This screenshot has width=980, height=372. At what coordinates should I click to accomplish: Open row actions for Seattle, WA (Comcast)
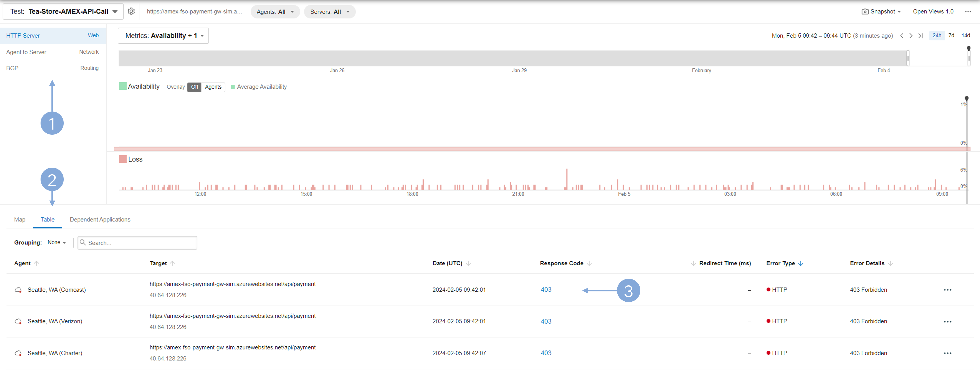[x=947, y=290]
